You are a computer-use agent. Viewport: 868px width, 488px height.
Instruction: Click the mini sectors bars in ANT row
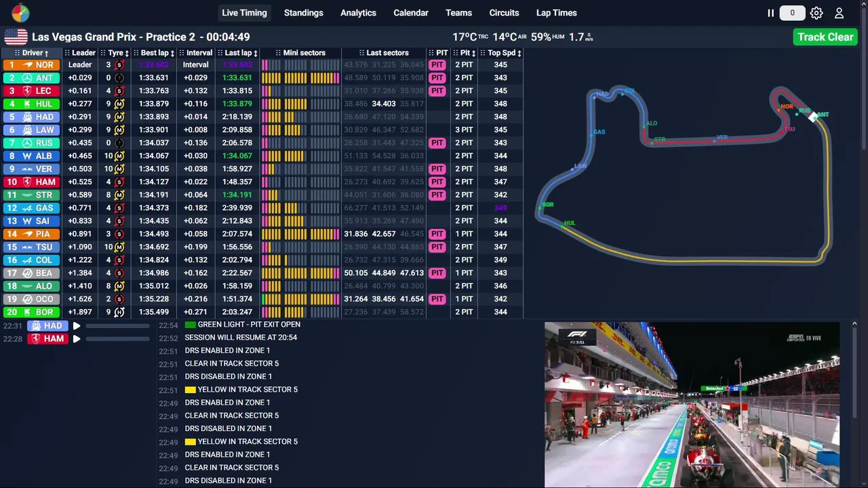pos(300,78)
